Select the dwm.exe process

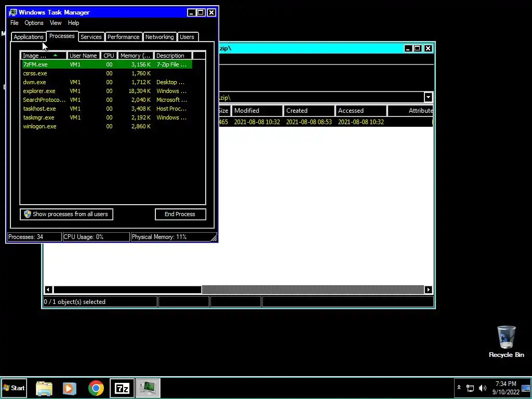[x=107, y=82]
